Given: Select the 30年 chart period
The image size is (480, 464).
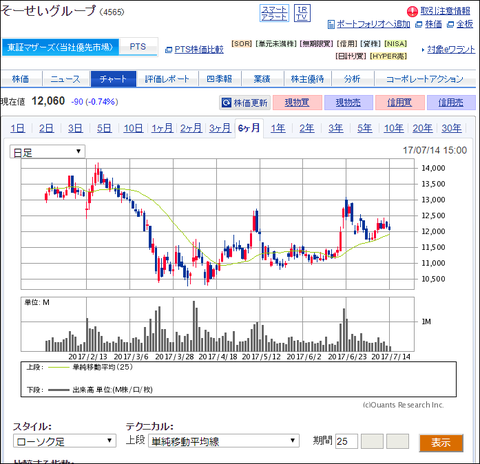Looking at the screenshot, I should pos(452,128).
